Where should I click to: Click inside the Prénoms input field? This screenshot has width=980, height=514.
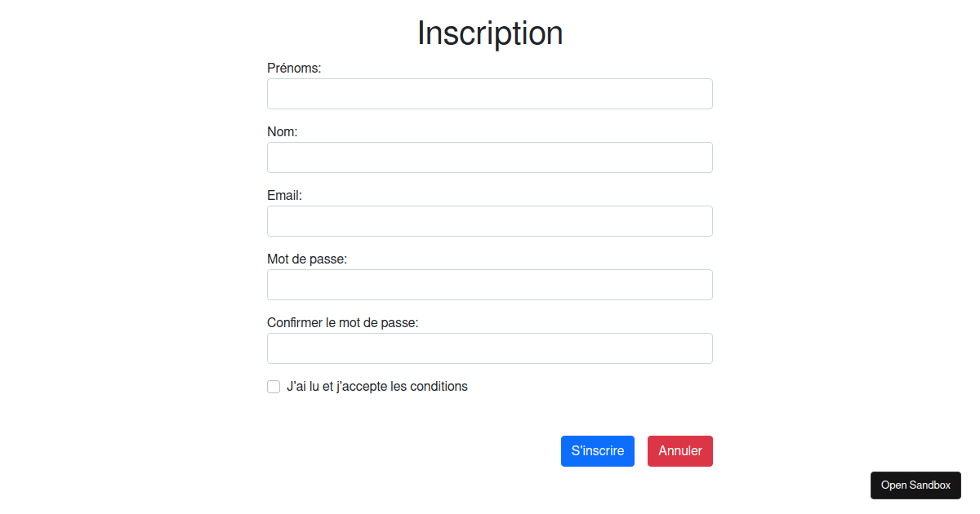pyautogui.click(x=490, y=94)
